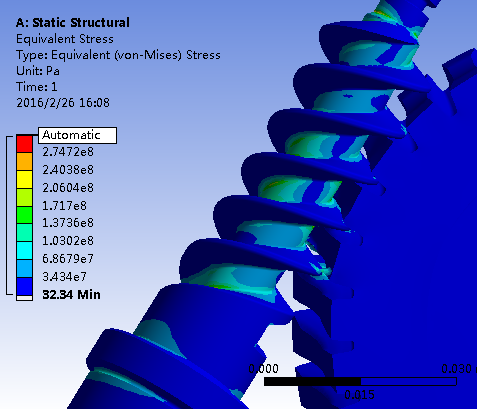Click the 2016/2/26 16:08 timestamp
This screenshot has height=409, width=477.
(x=63, y=102)
